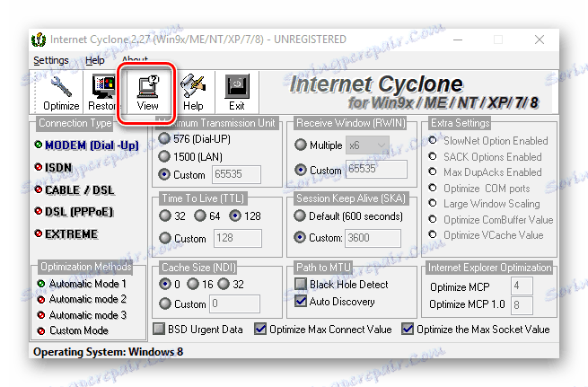Enable Optimize COM ports setting

433,188
